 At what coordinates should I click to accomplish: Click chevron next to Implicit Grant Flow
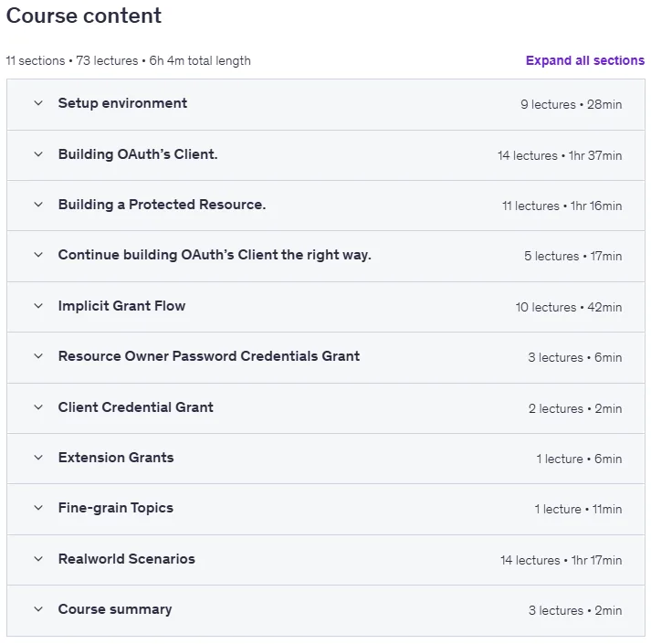point(38,306)
